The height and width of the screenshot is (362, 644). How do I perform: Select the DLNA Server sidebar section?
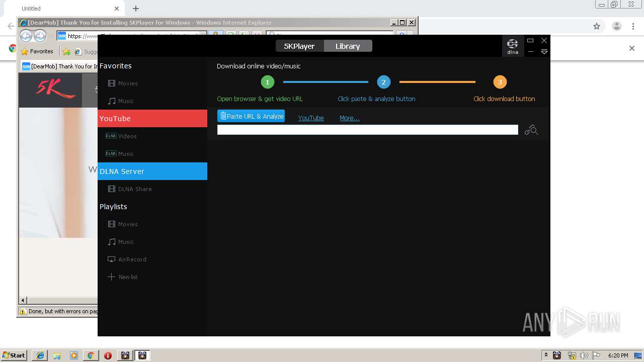[152, 171]
